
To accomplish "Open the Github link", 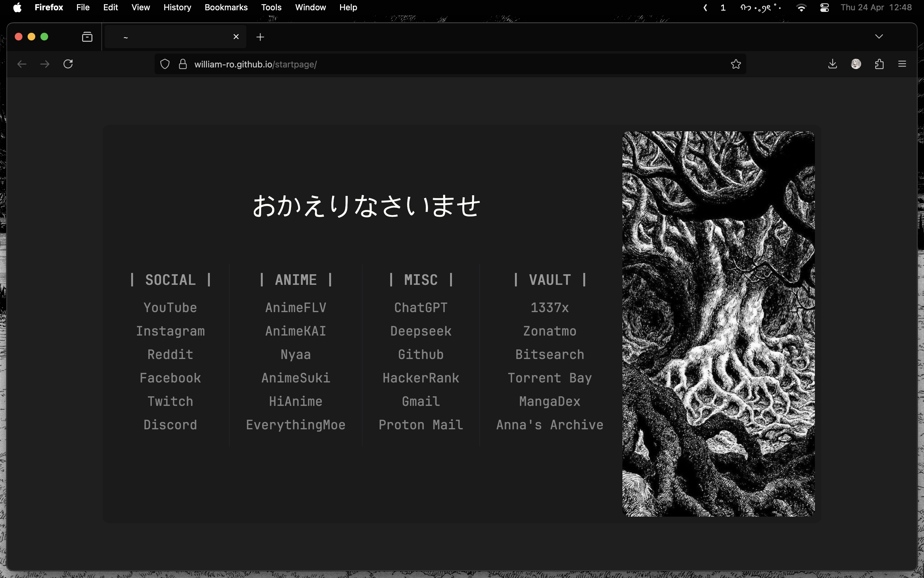I will (421, 355).
